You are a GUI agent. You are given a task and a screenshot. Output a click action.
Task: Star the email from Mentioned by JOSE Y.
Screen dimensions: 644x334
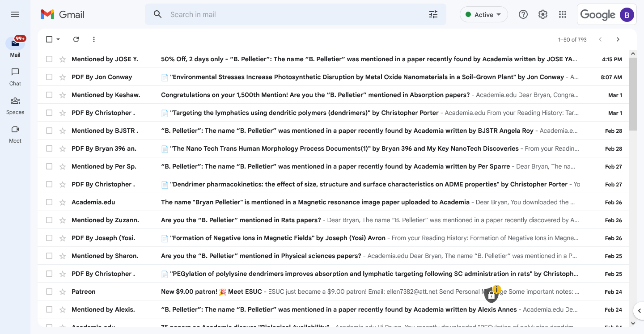[63, 59]
